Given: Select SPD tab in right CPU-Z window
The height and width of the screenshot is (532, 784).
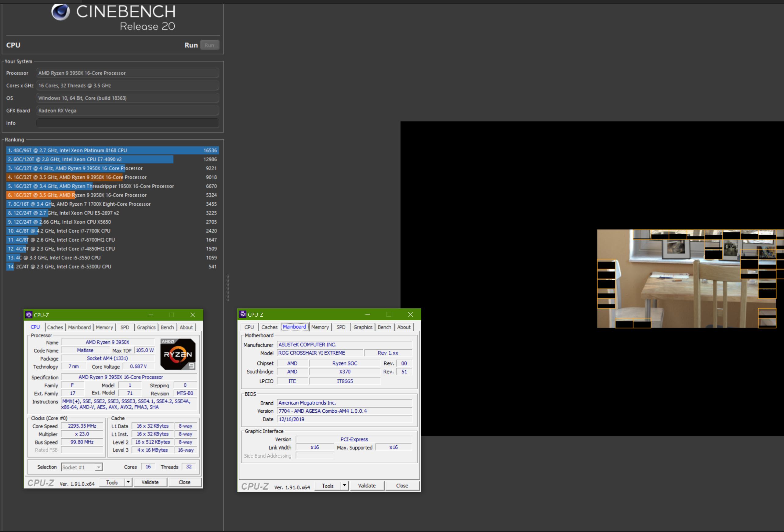Looking at the screenshot, I should tap(341, 327).
